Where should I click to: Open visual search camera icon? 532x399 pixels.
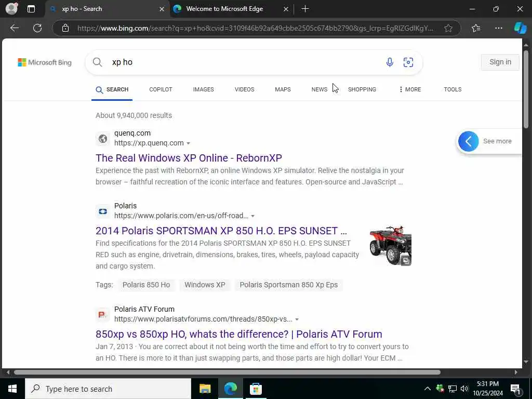(x=408, y=62)
